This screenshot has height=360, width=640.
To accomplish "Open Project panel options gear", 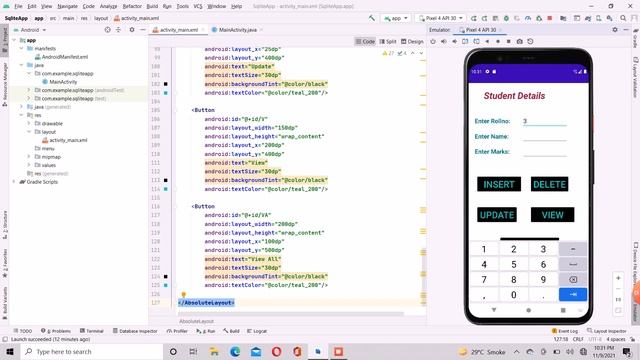I will point(131,30).
